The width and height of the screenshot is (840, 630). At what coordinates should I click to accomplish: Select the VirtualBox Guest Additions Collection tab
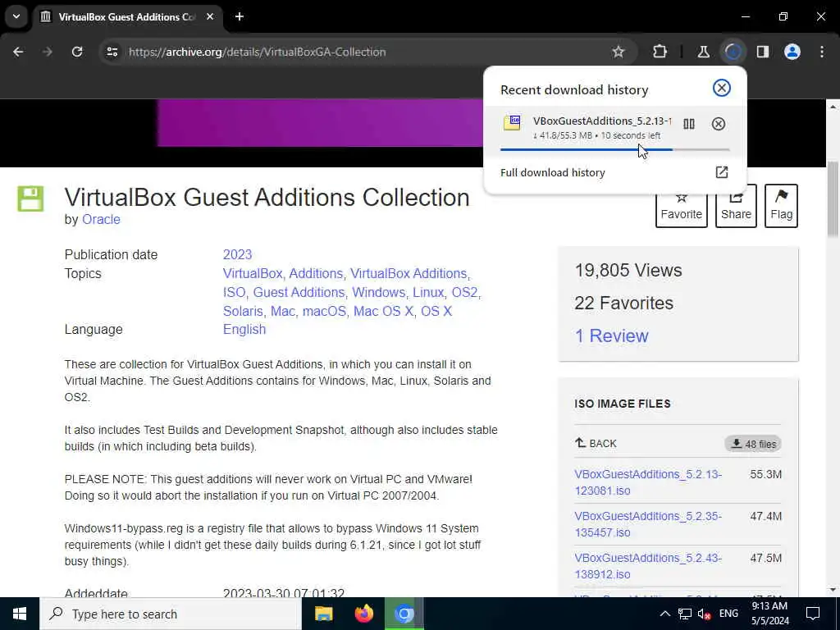coord(126,17)
